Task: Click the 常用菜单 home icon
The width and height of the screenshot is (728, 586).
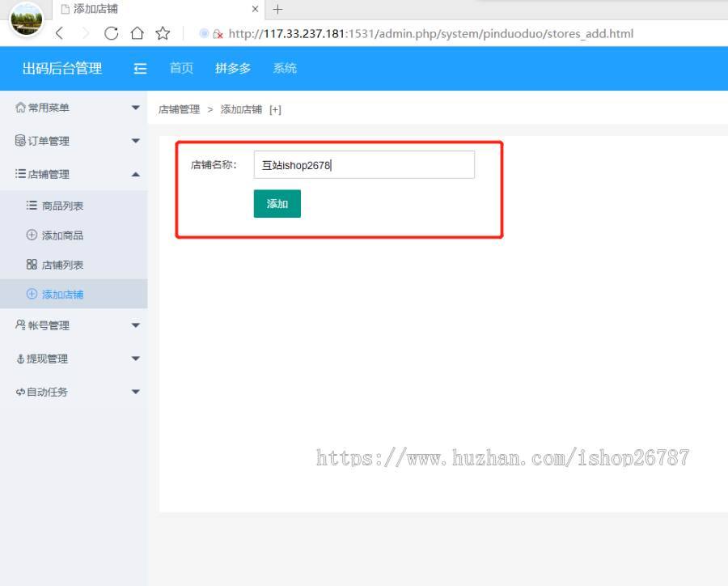Action: click(x=20, y=108)
